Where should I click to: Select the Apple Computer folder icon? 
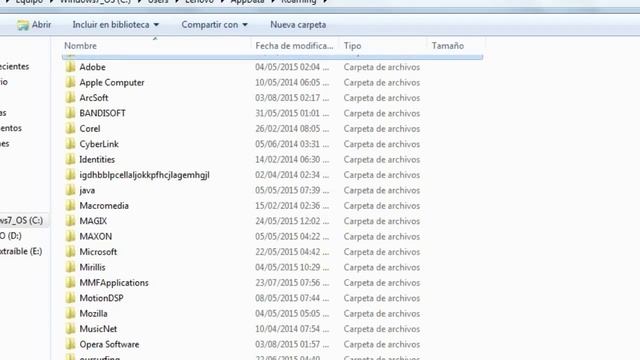coord(71,82)
